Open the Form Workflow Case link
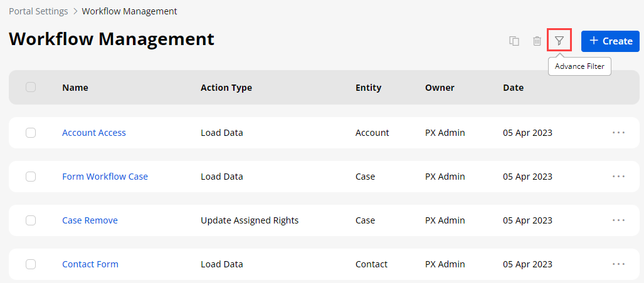Image resolution: width=644 pixels, height=283 pixels. tap(105, 177)
